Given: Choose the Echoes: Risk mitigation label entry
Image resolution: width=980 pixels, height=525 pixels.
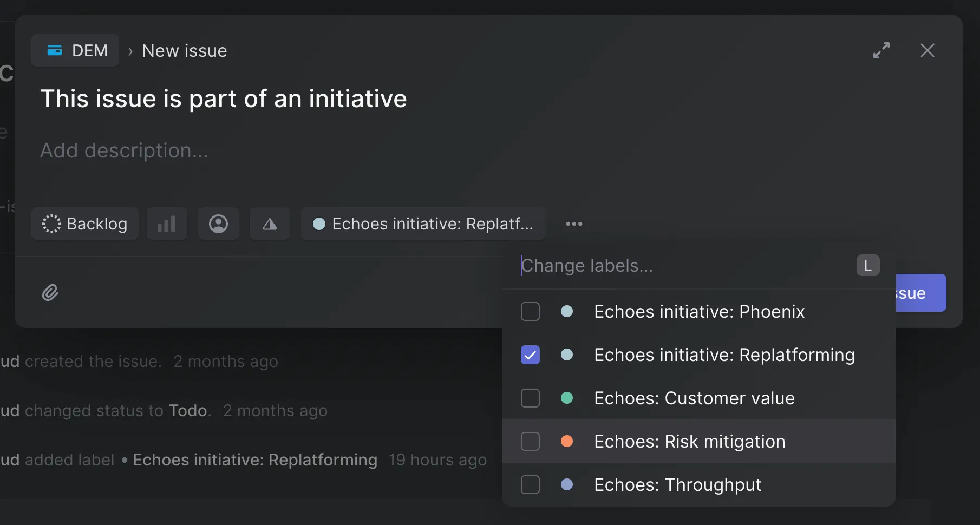Looking at the screenshot, I should point(699,441).
